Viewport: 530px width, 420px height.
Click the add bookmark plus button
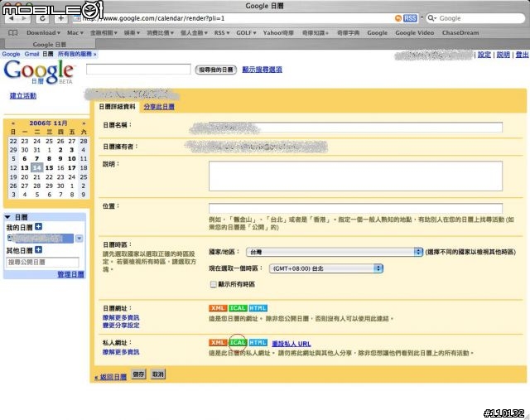tap(60, 18)
